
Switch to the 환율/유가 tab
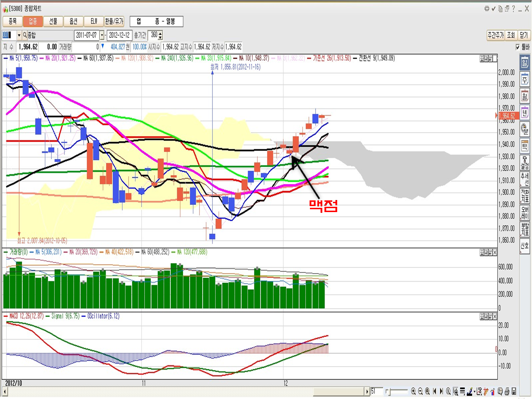click(114, 21)
